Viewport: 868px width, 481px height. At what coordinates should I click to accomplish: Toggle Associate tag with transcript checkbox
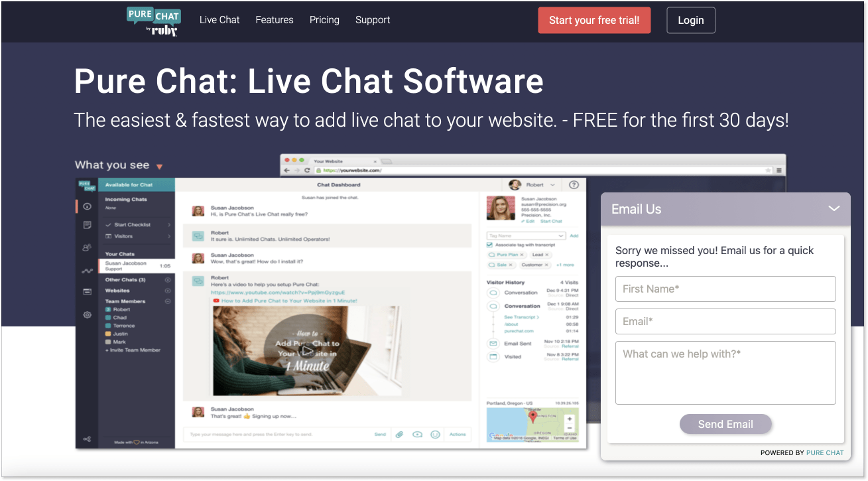point(489,245)
